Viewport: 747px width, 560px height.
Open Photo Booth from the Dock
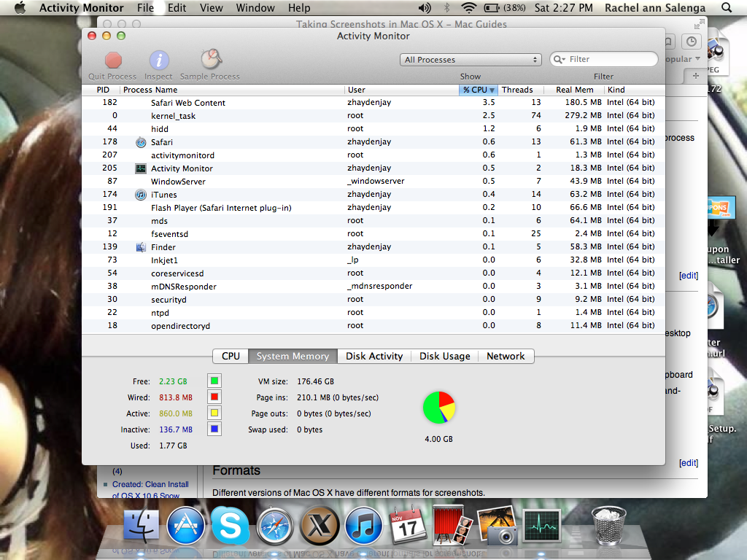[451, 525]
